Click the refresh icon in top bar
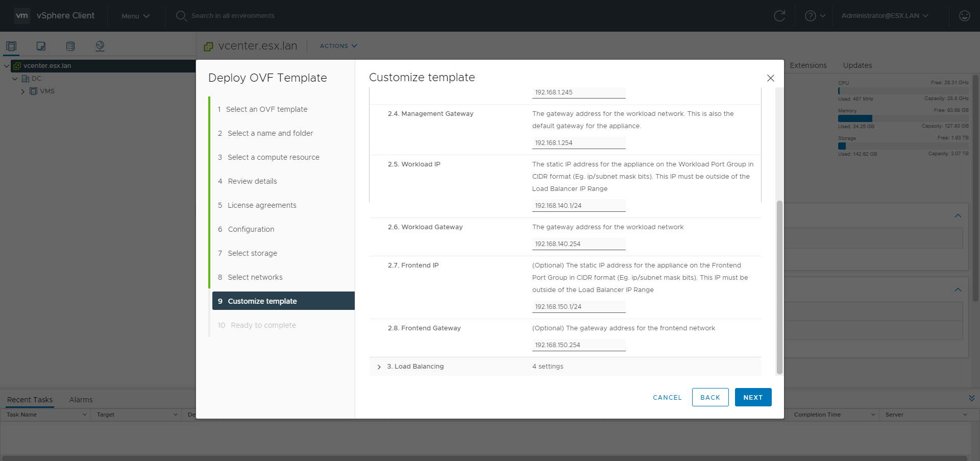 [779, 16]
